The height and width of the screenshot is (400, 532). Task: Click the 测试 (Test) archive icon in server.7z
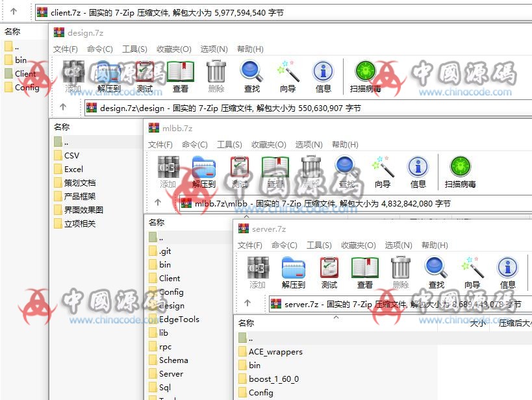click(x=329, y=269)
